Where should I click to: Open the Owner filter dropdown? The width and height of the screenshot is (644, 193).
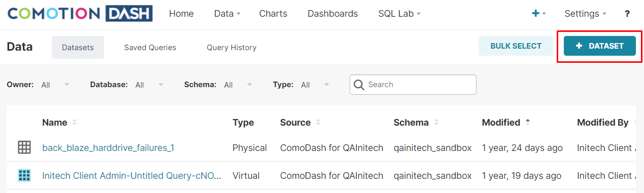pos(55,85)
